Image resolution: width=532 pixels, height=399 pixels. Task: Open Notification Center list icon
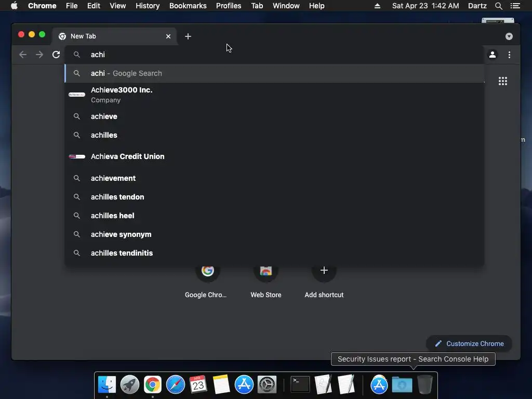coord(515,6)
